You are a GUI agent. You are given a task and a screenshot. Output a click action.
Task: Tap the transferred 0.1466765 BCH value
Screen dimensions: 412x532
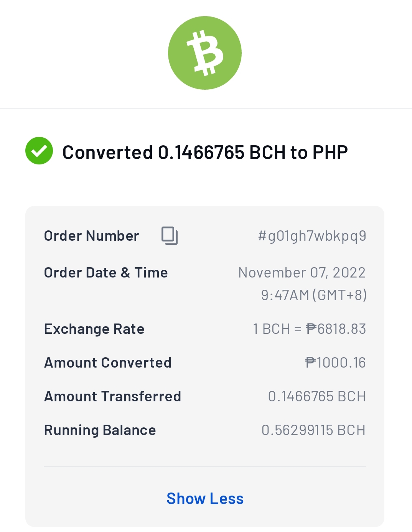[x=317, y=396]
